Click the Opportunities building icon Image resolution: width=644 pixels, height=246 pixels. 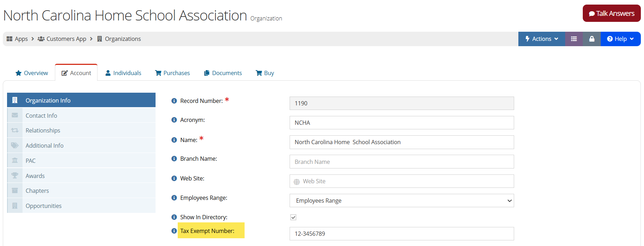[x=15, y=206]
